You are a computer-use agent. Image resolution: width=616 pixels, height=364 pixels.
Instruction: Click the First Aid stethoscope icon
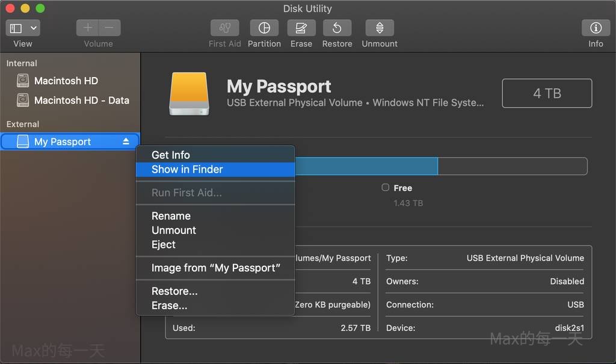[x=224, y=28]
